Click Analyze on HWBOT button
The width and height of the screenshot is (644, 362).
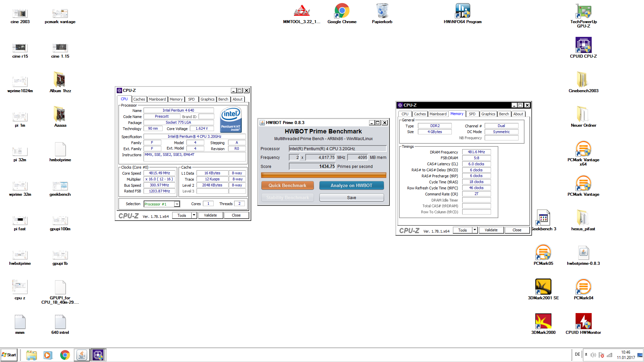(x=352, y=185)
